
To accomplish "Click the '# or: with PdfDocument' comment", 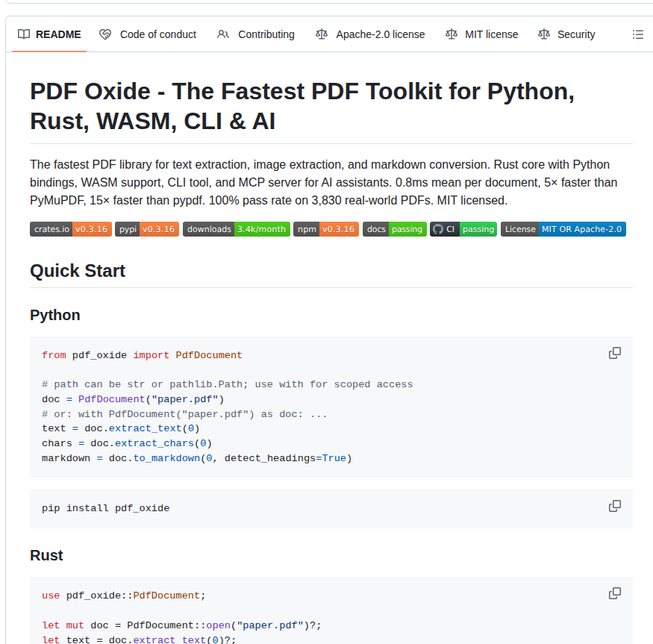I will (184, 414).
